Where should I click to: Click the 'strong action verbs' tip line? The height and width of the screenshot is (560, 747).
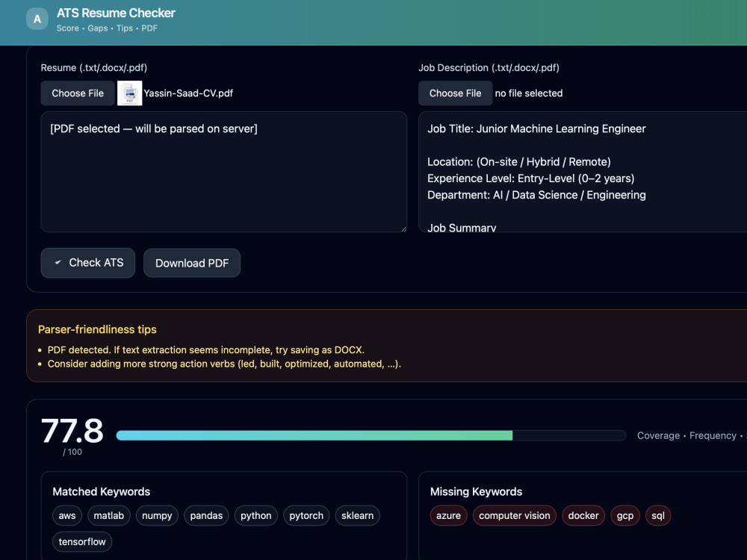224,364
